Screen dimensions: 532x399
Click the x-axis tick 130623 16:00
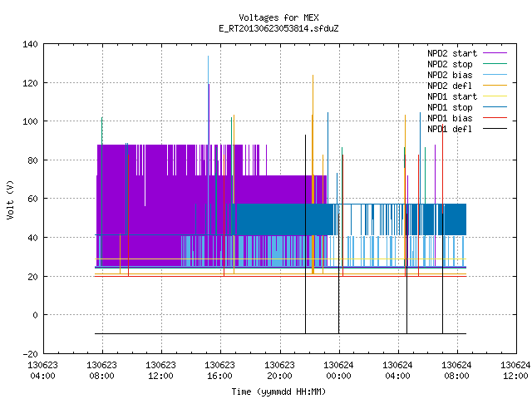pyautogui.click(x=219, y=371)
